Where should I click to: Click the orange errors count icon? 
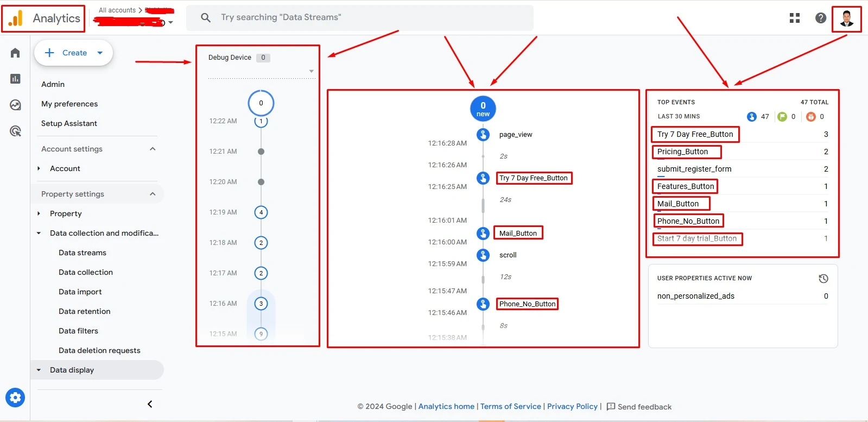811,117
